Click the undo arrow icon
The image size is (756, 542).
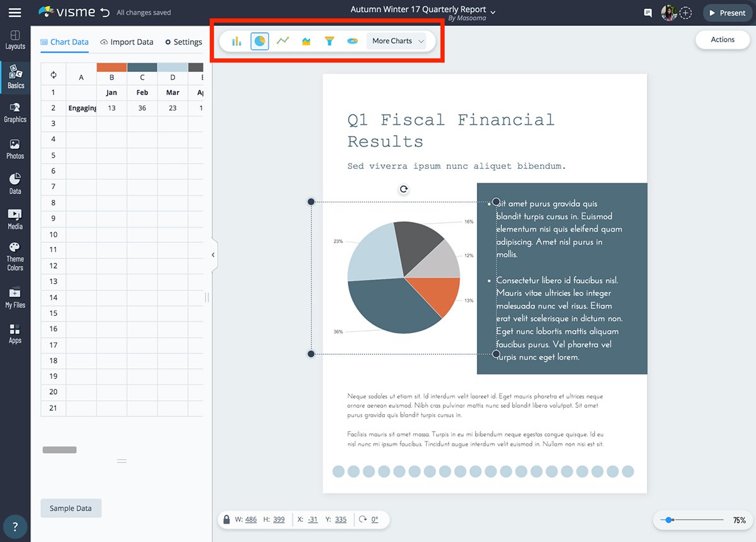pyautogui.click(x=105, y=13)
